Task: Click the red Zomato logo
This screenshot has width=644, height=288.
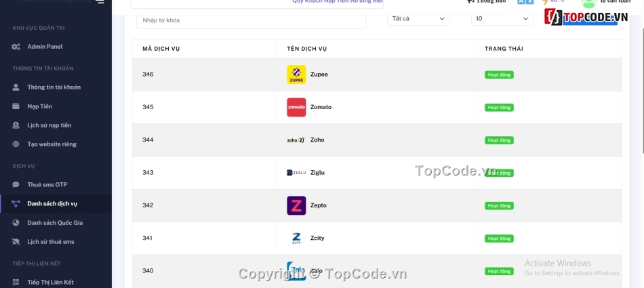Action: [x=296, y=107]
